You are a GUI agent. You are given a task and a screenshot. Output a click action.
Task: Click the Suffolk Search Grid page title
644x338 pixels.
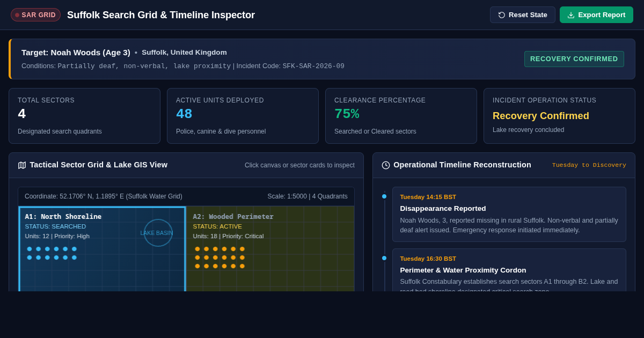161,15
